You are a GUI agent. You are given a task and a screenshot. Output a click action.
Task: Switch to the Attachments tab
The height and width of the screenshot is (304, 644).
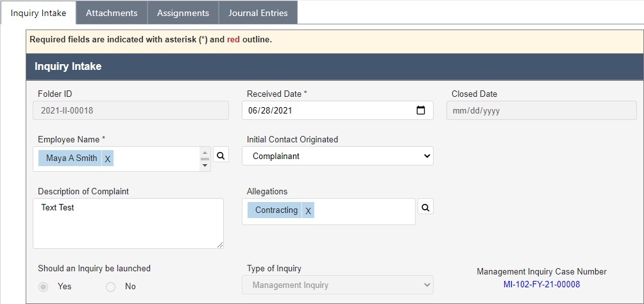(x=112, y=13)
